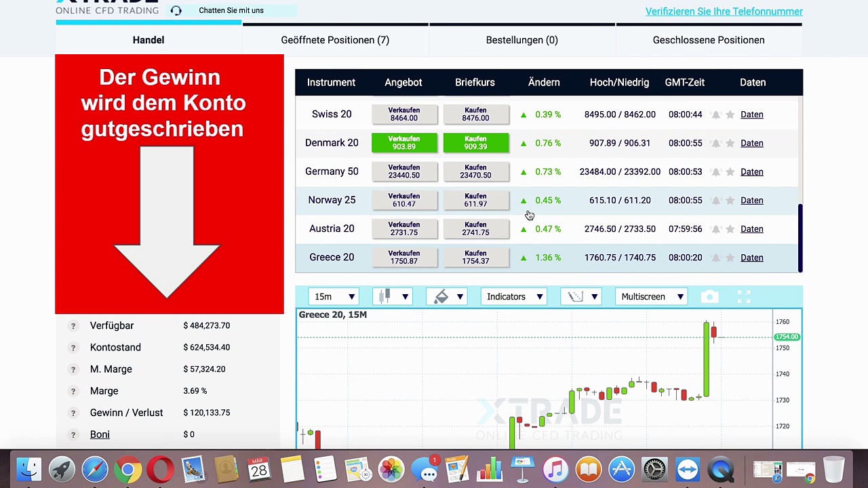Click the help icon beside Verfügbar

[x=73, y=326]
